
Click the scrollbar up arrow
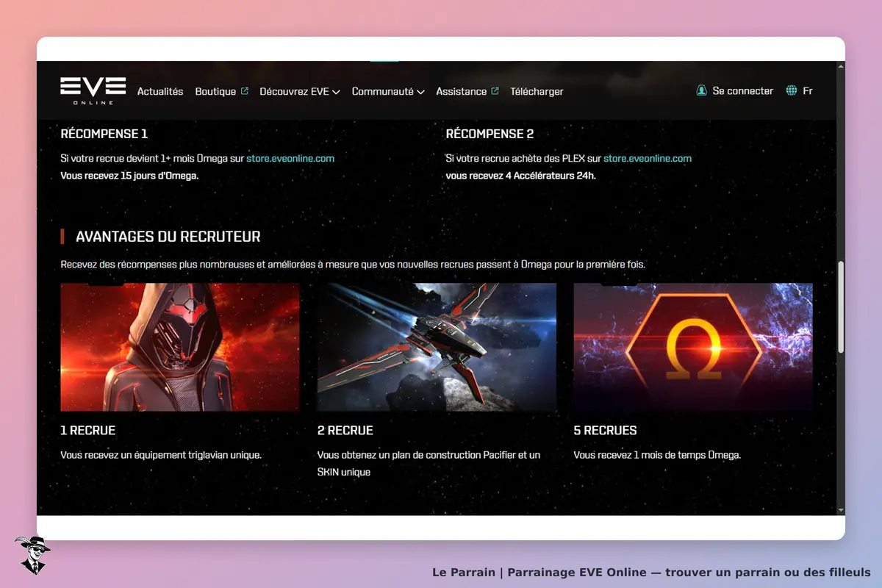(x=841, y=66)
